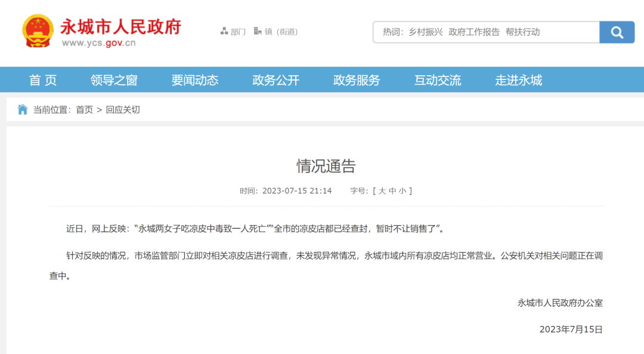Open the 首页 navigation tab
The image size is (644, 354).
click(x=43, y=80)
